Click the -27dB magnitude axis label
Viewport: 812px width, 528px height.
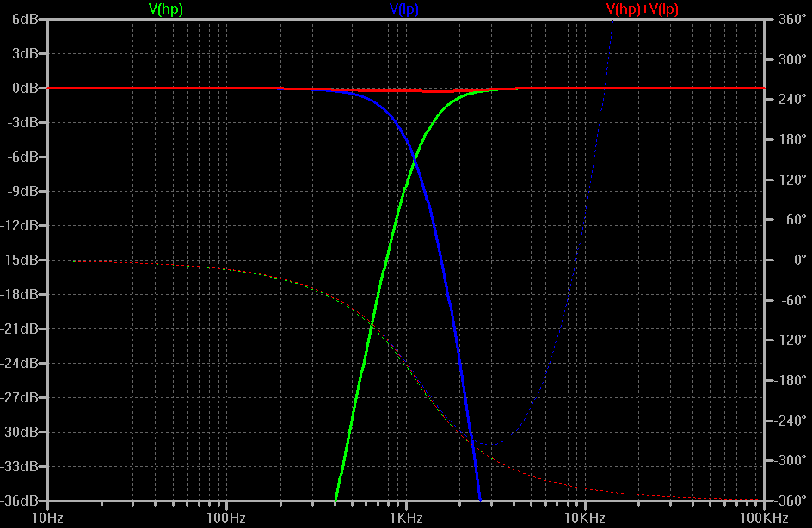point(20,397)
